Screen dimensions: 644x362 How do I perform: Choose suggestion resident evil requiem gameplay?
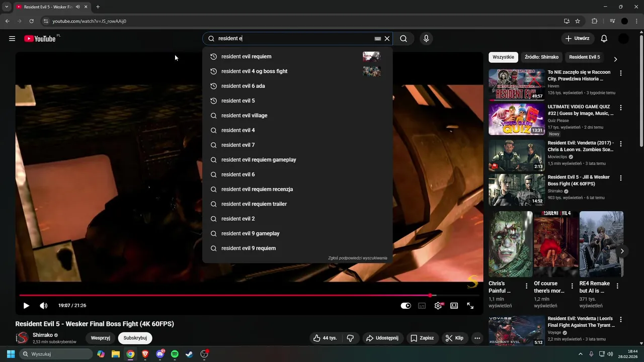pyautogui.click(x=297, y=160)
